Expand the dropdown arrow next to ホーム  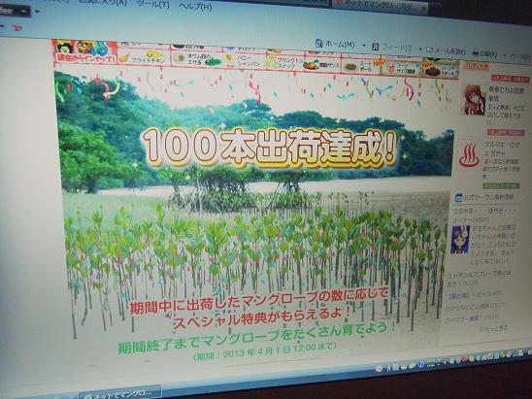(364, 46)
